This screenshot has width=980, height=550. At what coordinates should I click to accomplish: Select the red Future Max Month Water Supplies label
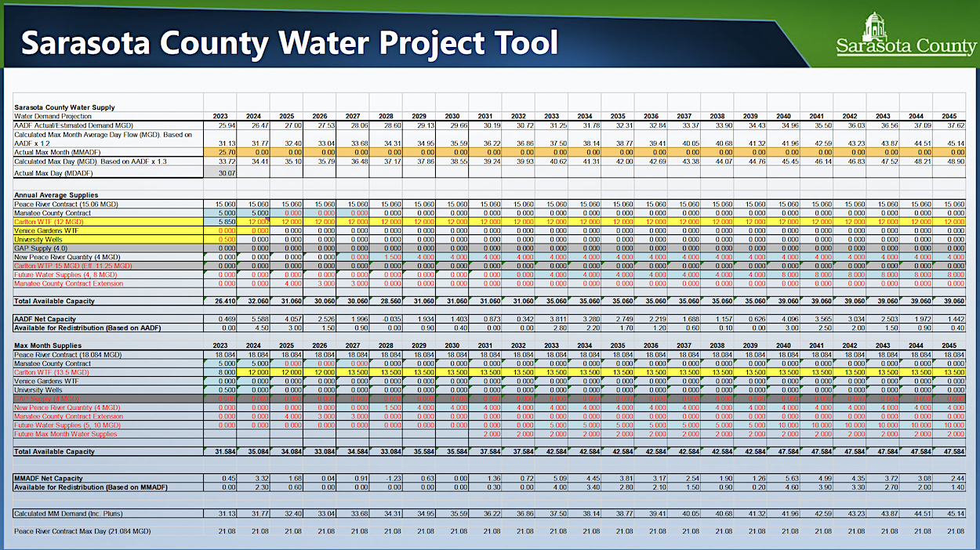pyautogui.click(x=65, y=434)
